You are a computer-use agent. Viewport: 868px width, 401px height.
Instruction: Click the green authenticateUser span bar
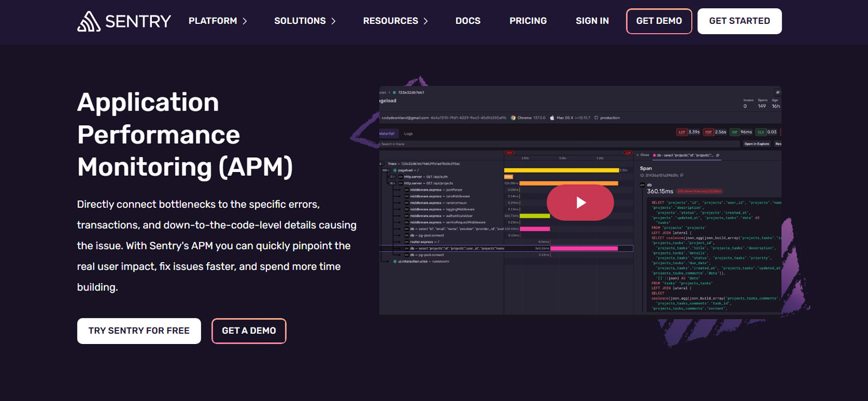coord(535,216)
